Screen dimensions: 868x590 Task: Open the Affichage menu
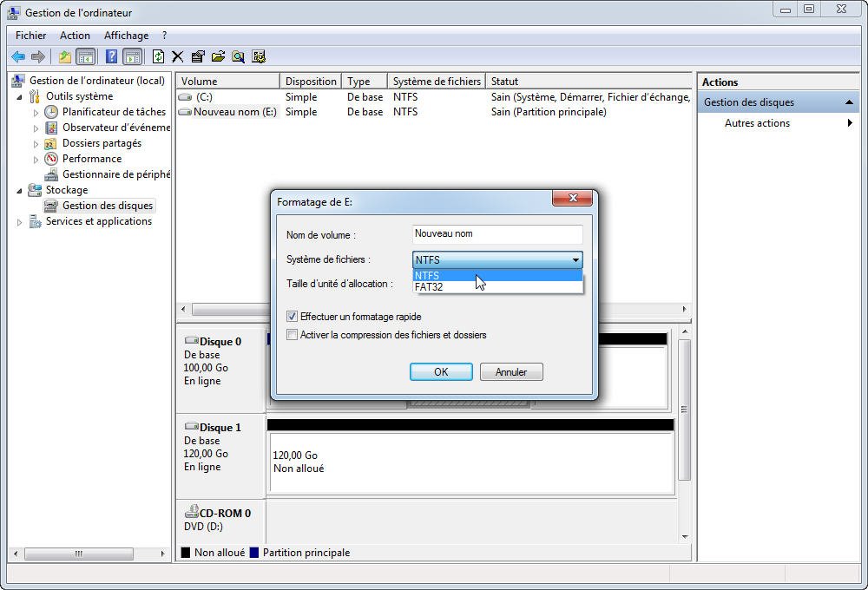[126, 36]
